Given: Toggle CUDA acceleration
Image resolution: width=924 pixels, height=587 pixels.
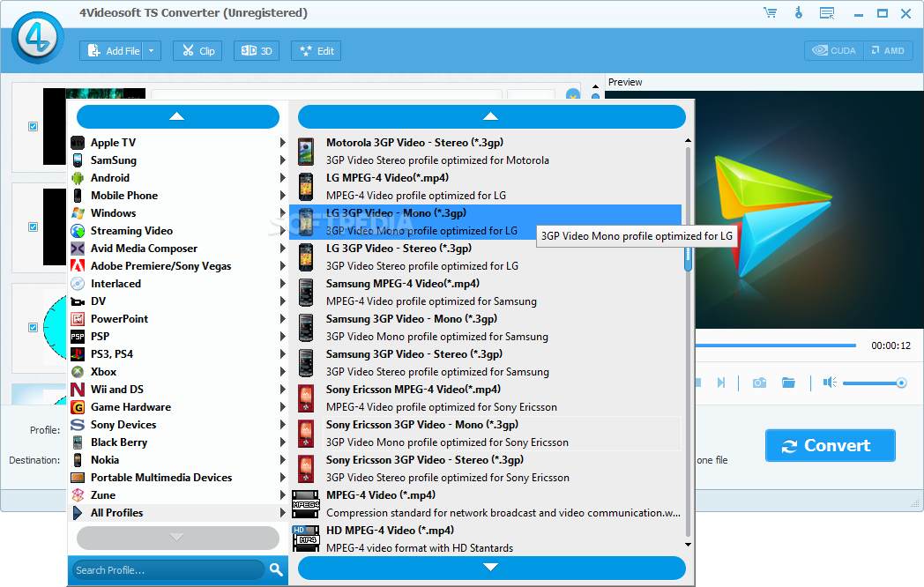Looking at the screenshot, I should tap(834, 51).
